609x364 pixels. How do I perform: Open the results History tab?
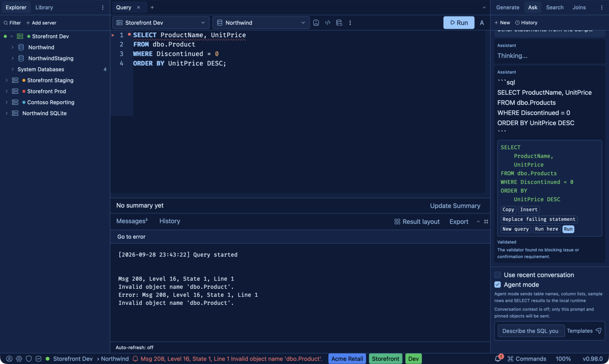[x=170, y=221]
